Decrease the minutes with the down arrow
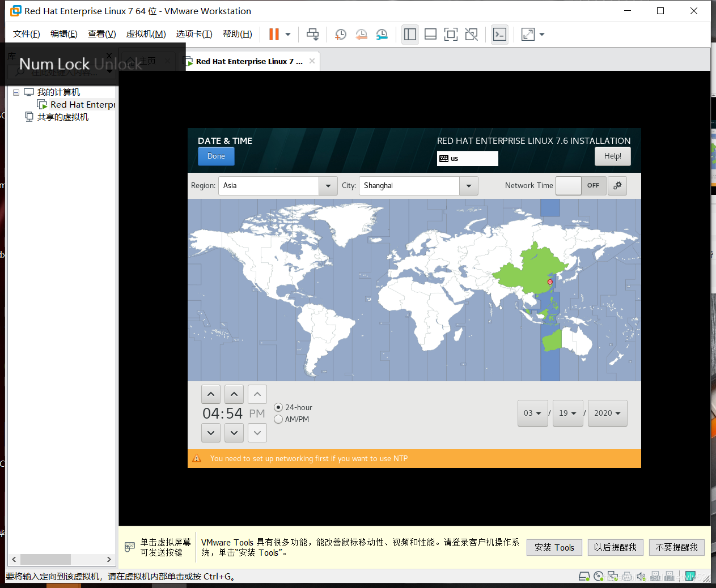Image resolution: width=716 pixels, height=588 pixels. 234,433
